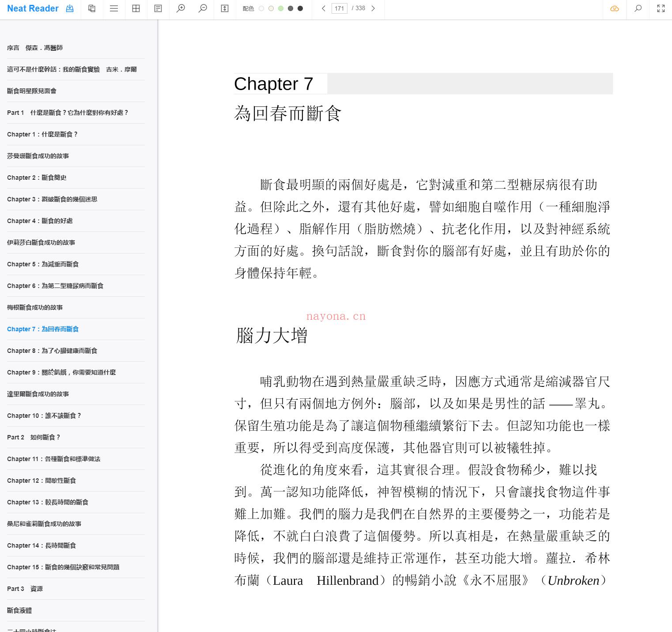The height and width of the screenshot is (632, 672).
Task: Toggle the table of contents list icon
Action: tap(114, 8)
